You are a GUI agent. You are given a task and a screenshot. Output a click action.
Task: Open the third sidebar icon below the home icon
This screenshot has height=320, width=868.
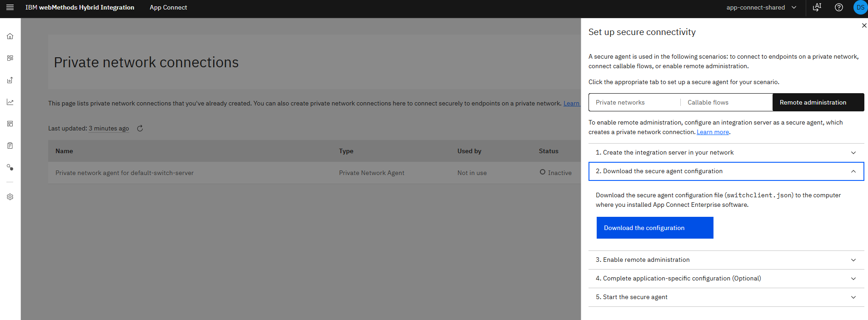click(10, 80)
